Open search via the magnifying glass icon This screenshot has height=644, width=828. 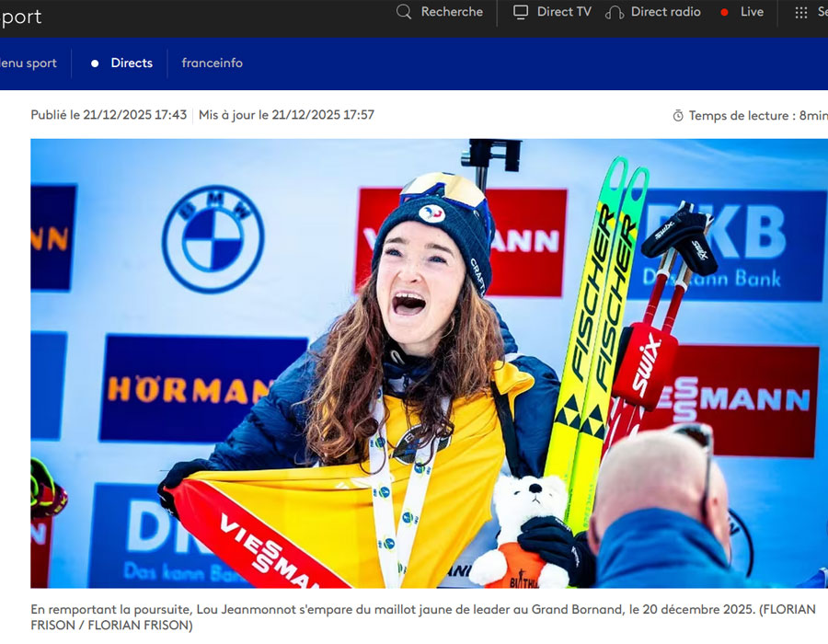pos(403,12)
